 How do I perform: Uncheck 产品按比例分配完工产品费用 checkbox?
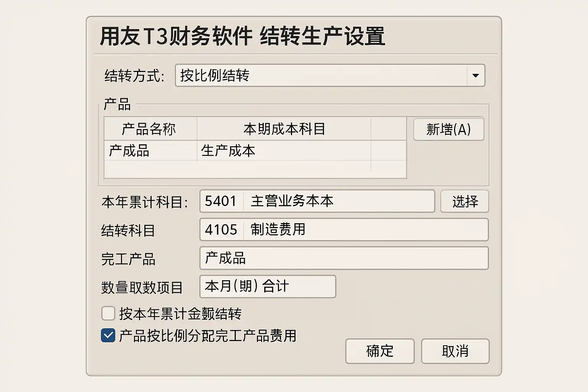(x=108, y=336)
